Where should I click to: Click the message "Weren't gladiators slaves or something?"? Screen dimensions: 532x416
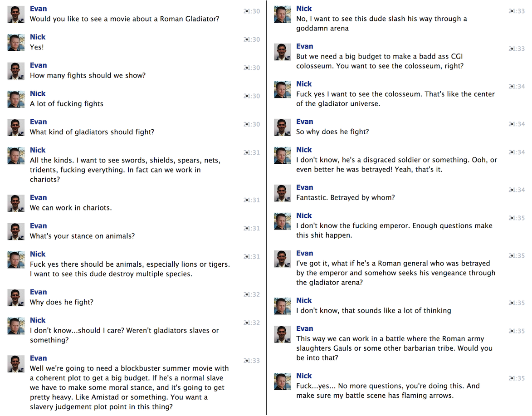tap(124, 335)
